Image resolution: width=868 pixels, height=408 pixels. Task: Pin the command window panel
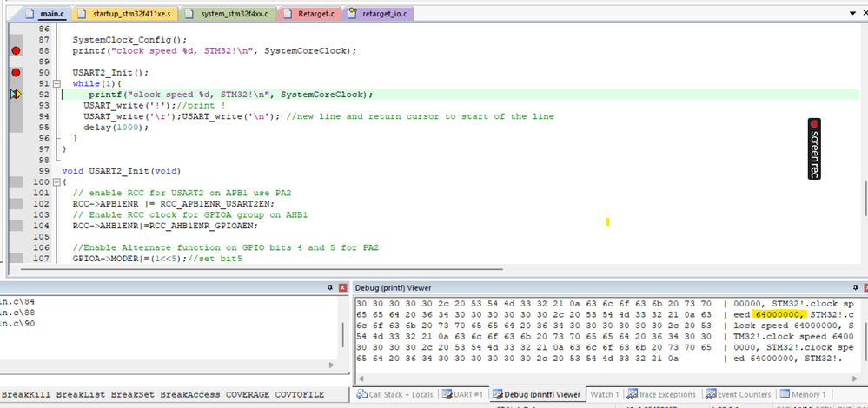click(x=330, y=287)
